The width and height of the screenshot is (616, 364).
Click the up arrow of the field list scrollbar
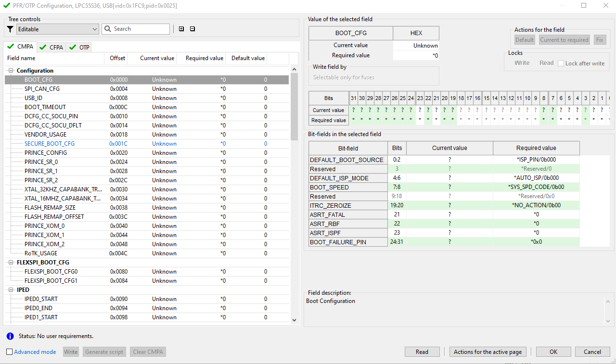[x=295, y=70]
